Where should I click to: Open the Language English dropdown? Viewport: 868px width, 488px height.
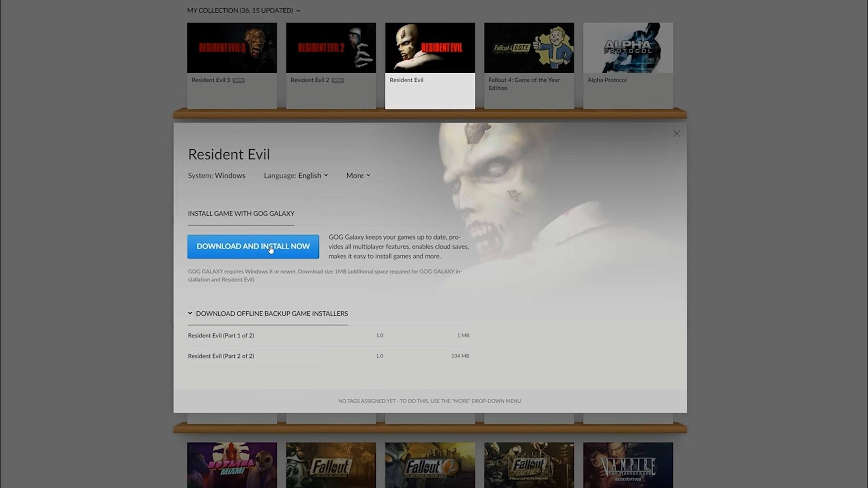[x=296, y=175]
